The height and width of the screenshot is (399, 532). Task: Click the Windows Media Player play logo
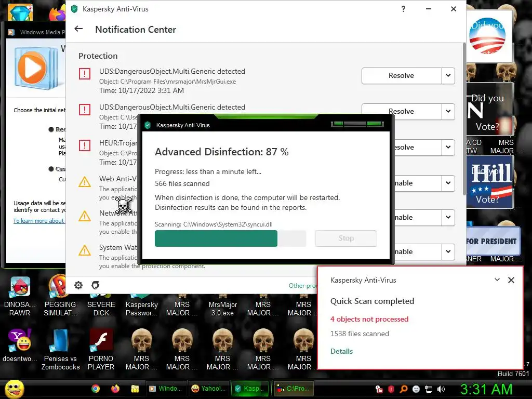(33, 68)
